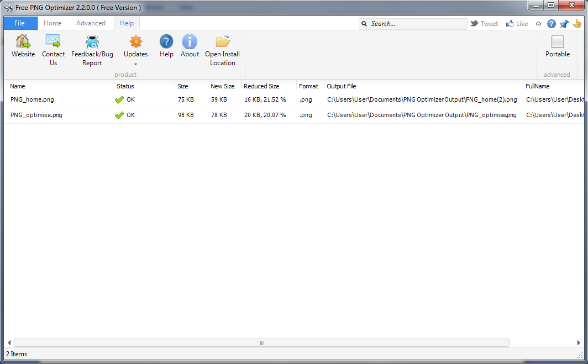Sort by the Format column header
The image size is (588, 364).
[310, 86]
